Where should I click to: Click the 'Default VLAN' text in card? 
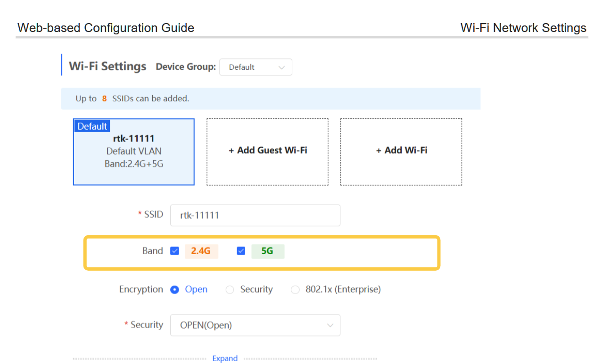(x=134, y=151)
